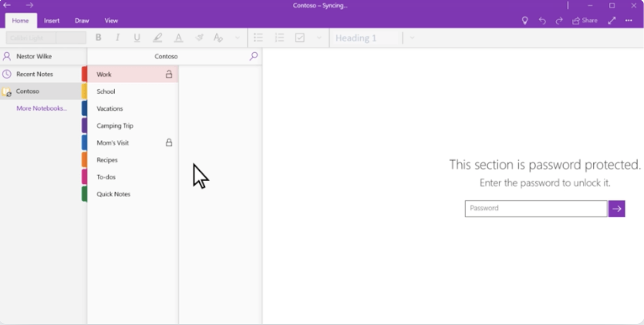Select the Work section
The width and height of the screenshot is (644, 325).
point(133,74)
